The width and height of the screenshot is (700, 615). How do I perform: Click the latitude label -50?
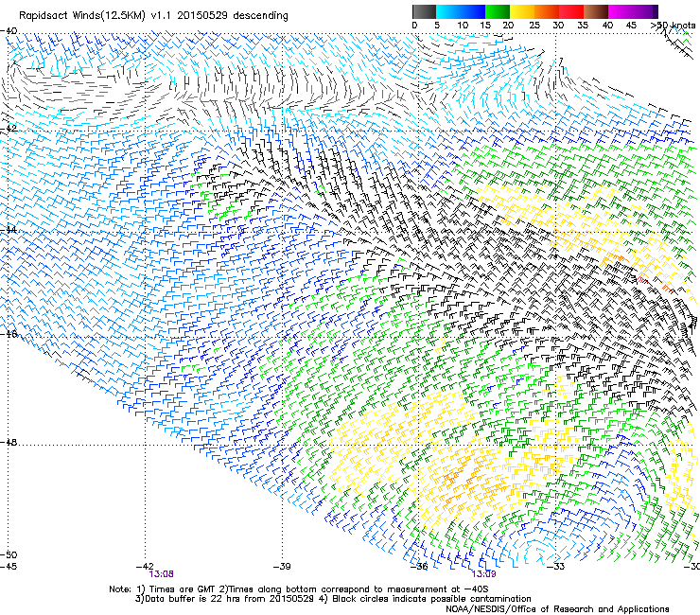pos(9,554)
